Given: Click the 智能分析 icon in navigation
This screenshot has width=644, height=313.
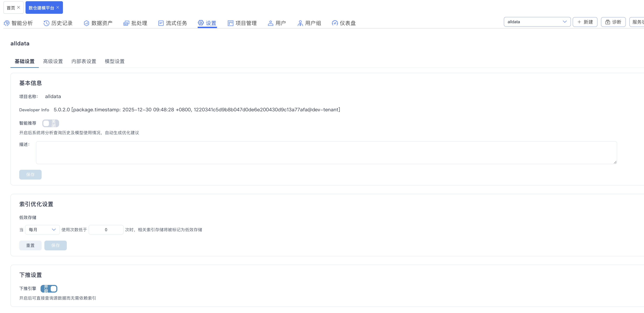Looking at the screenshot, I should [7, 23].
